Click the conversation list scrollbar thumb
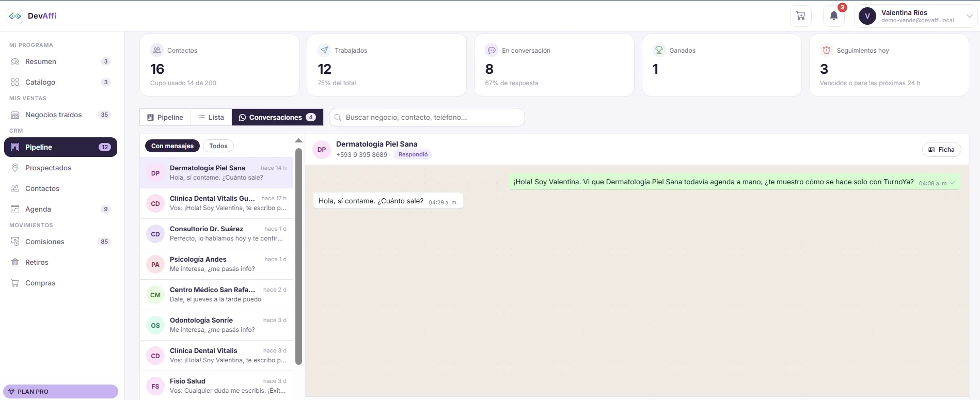This screenshot has width=980, height=400. point(298,257)
